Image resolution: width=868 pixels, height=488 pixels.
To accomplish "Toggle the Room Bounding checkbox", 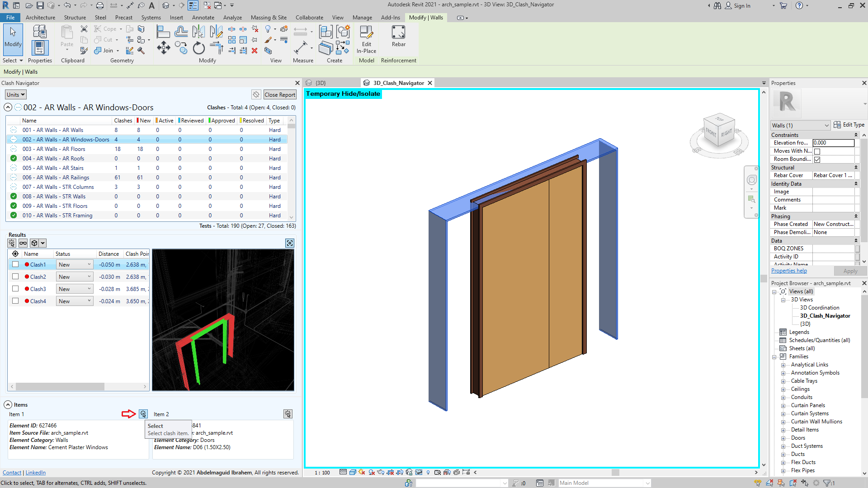I will click(x=817, y=160).
